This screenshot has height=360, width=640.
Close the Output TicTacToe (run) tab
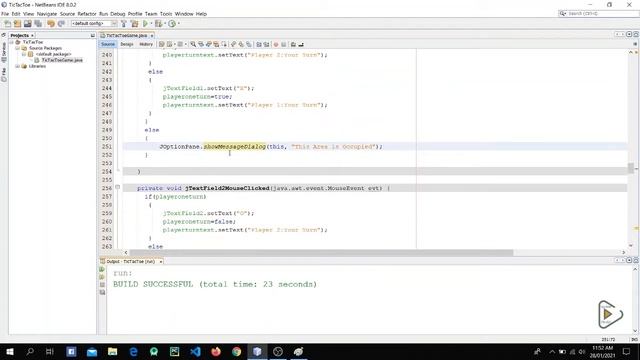(x=161, y=262)
